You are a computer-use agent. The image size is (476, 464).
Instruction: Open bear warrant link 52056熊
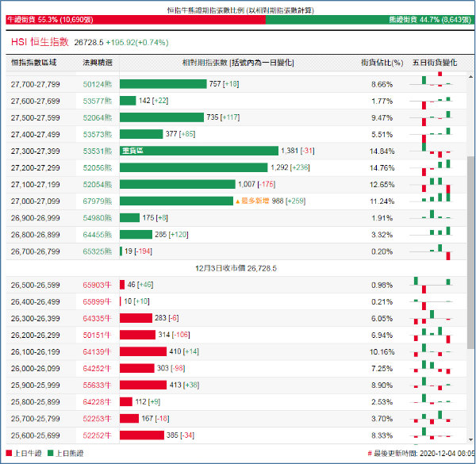pyautogui.click(x=98, y=168)
